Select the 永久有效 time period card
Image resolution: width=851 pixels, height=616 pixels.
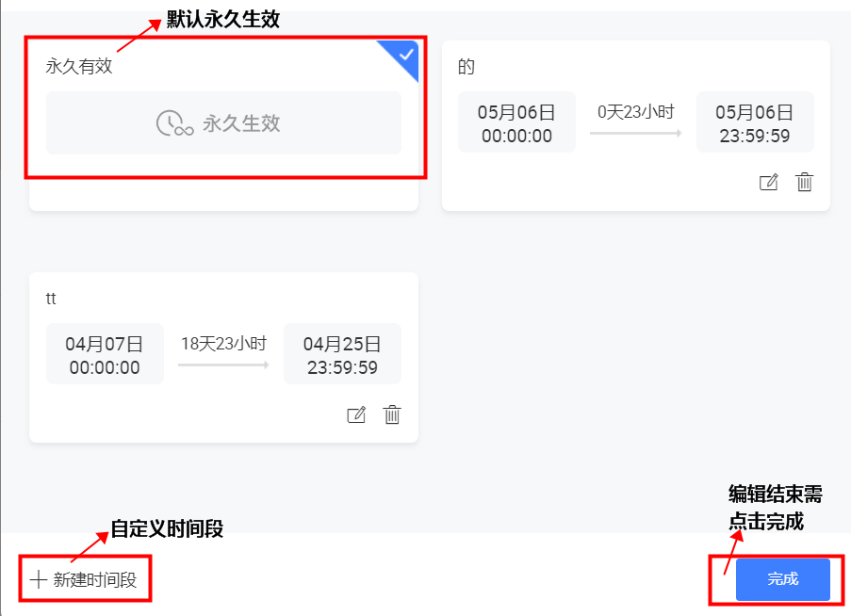pyautogui.click(x=223, y=126)
